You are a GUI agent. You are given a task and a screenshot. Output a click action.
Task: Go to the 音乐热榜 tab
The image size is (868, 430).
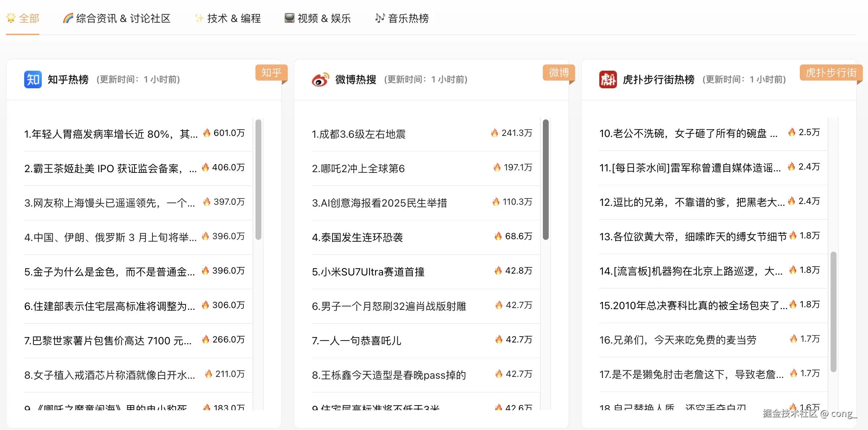pyautogui.click(x=408, y=18)
